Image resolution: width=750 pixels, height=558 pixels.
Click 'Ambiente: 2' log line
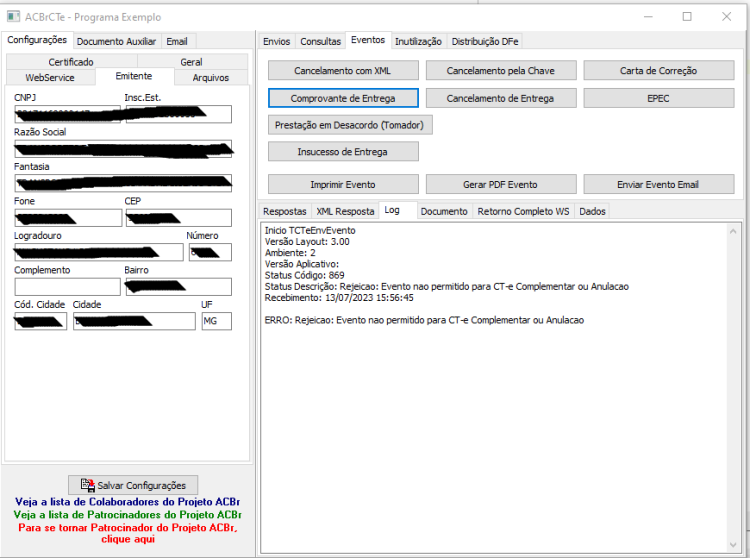[290, 252]
